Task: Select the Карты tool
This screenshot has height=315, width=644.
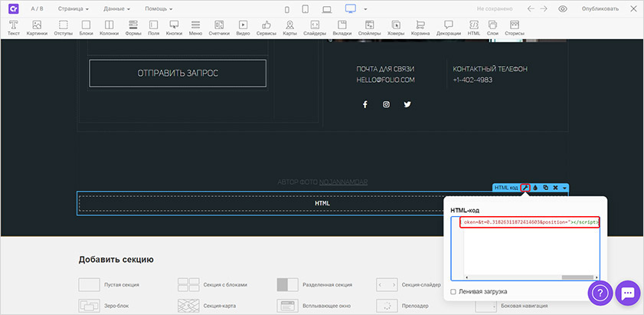Action: click(x=290, y=28)
